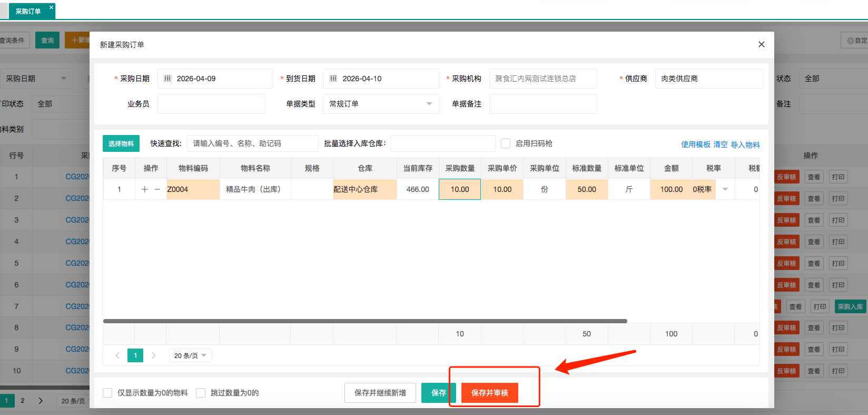
Task: Enable the 启用扫码枪 checkbox
Action: pos(506,143)
